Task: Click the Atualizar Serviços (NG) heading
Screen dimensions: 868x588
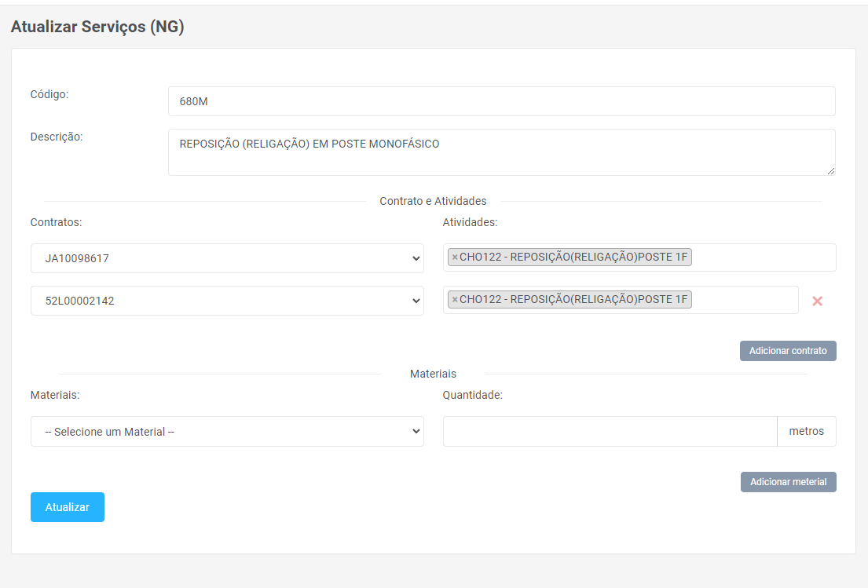Action: pos(97,27)
